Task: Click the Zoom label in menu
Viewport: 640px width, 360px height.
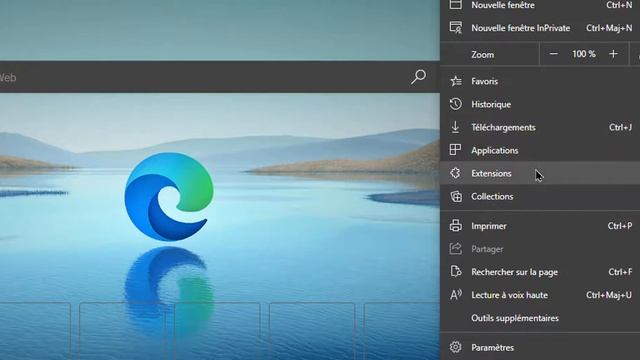Action: tap(482, 54)
